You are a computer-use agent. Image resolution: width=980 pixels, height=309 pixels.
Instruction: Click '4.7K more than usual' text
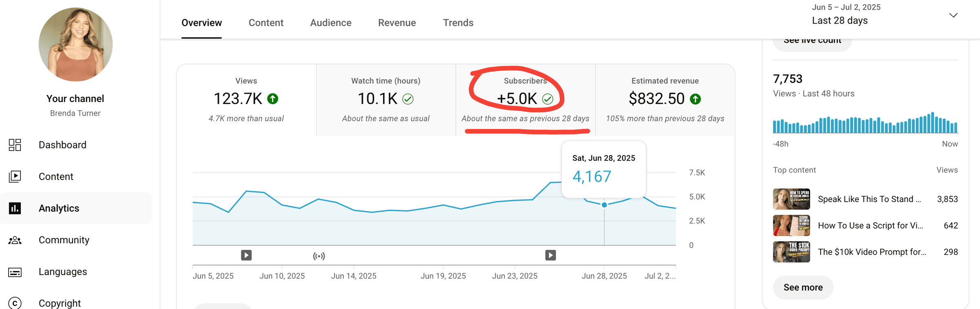click(246, 119)
